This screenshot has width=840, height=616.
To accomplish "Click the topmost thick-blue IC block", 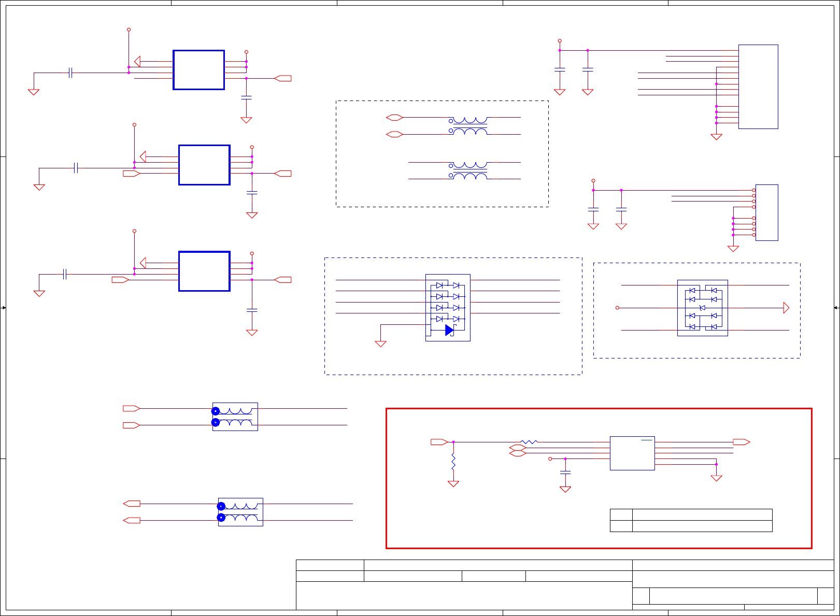I will coord(199,70).
